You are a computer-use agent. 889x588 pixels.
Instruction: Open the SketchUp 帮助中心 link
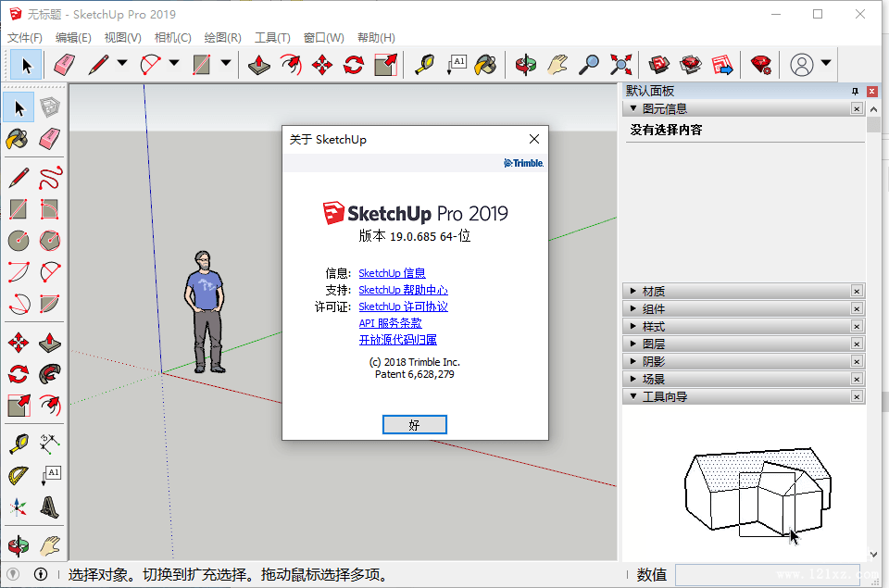tap(403, 290)
